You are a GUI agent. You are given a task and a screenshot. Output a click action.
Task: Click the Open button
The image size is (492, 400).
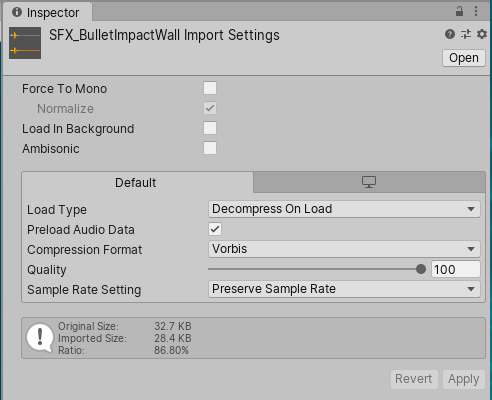click(x=464, y=58)
